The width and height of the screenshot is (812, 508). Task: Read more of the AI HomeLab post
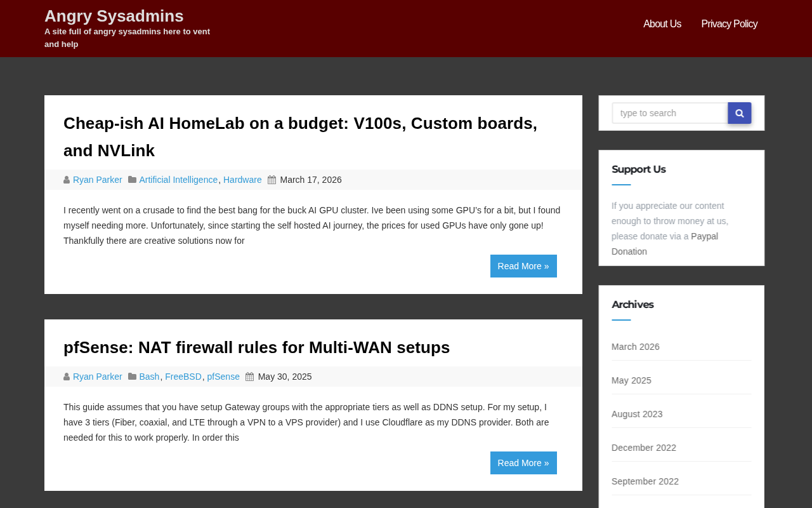click(523, 266)
